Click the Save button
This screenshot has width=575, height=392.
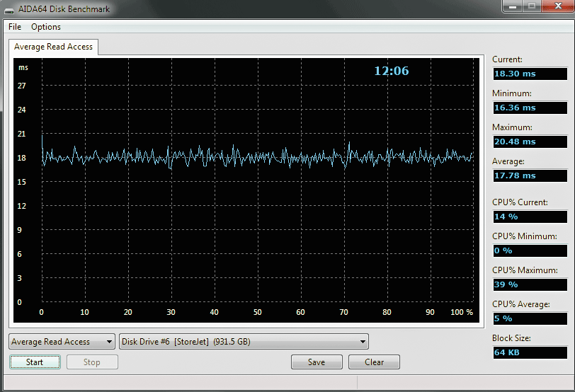(x=317, y=362)
